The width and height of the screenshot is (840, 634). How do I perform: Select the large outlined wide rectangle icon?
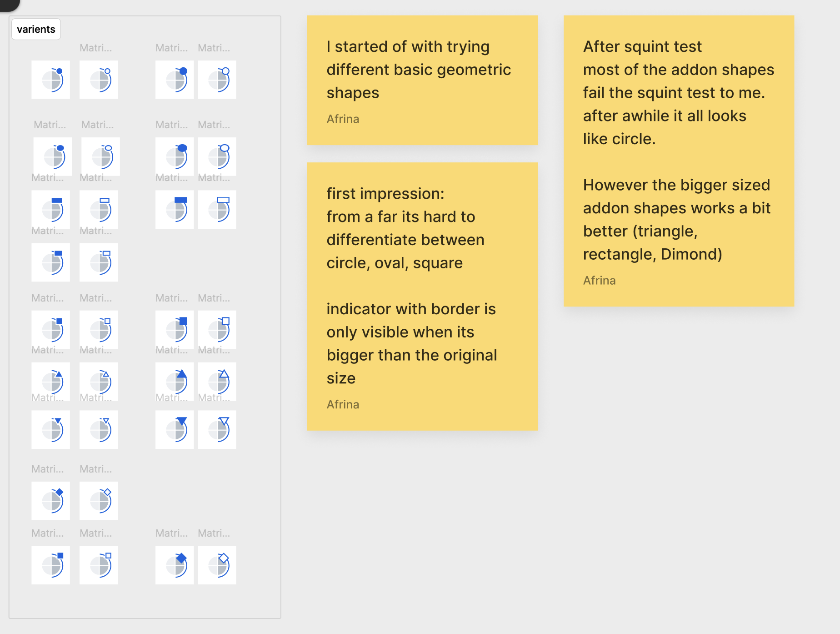coord(217,210)
